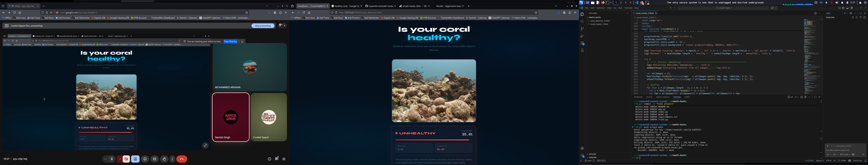Screen dimensions: 868x165
Task: Click Stop Sharing in the shared screen
Action: click(230, 41)
